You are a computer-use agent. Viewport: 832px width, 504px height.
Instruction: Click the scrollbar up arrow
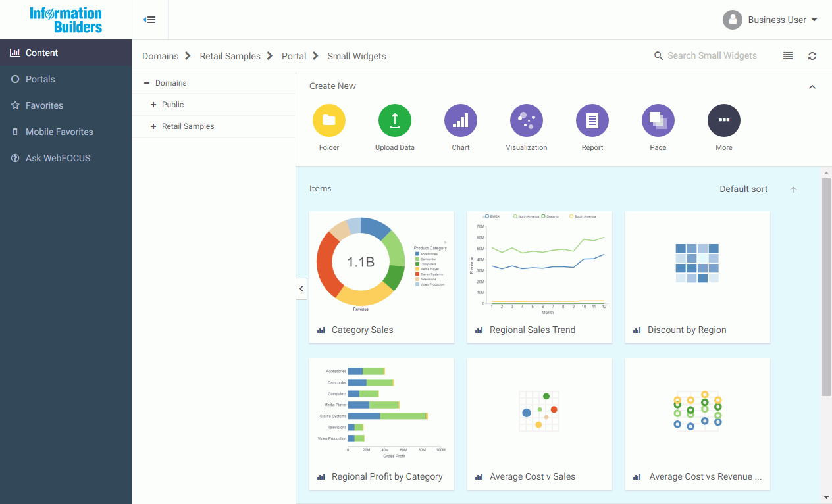(x=827, y=173)
